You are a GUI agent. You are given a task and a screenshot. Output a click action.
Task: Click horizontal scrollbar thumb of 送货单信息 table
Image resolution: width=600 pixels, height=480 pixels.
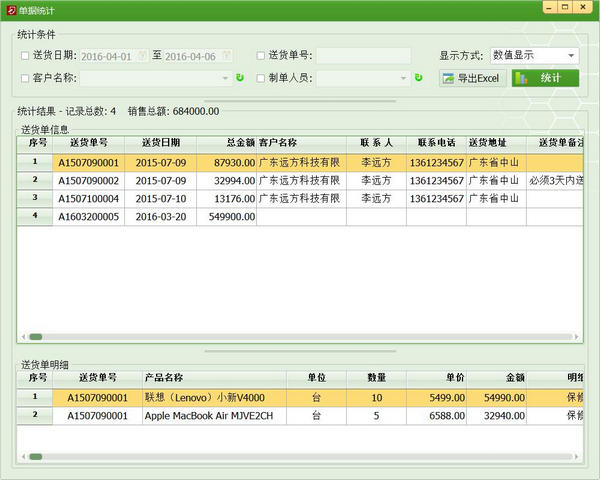tap(36, 337)
